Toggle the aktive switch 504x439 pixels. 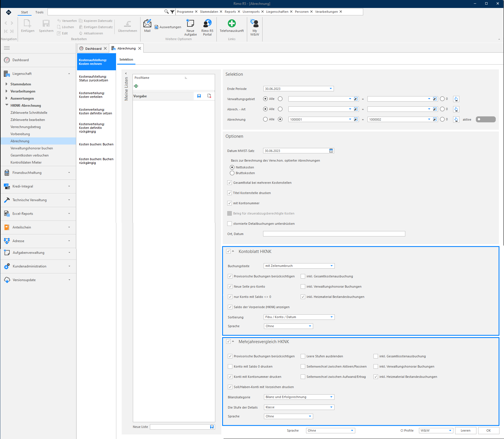pos(486,119)
